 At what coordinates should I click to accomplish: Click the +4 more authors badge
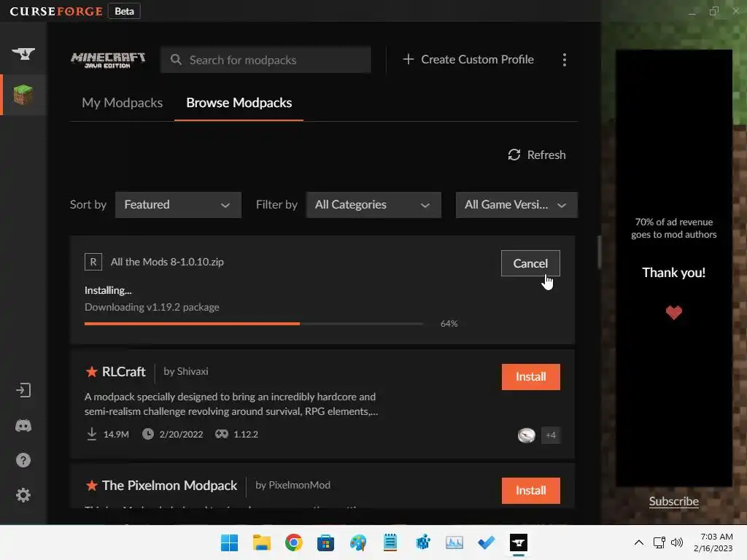[x=551, y=435]
